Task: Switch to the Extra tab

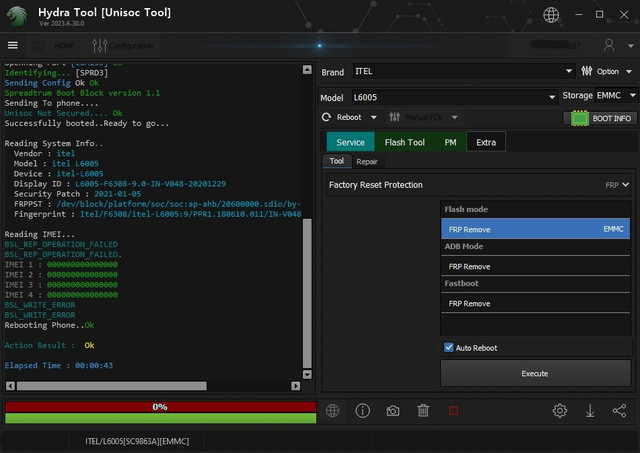Action: click(486, 142)
